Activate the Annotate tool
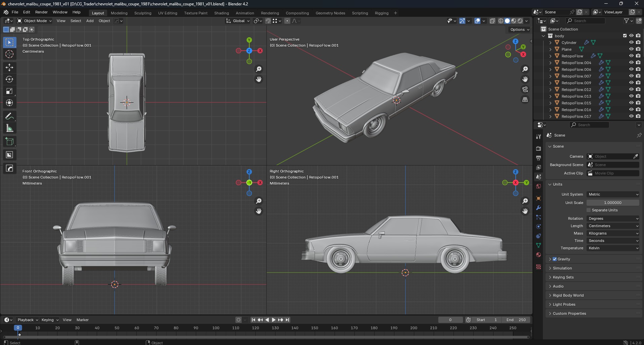 (9, 116)
